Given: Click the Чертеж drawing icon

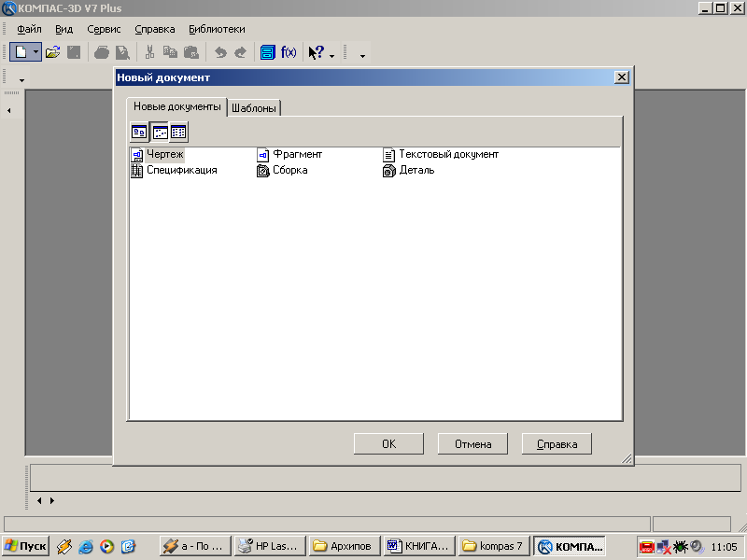Looking at the screenshot, I should tap(137, 155).
